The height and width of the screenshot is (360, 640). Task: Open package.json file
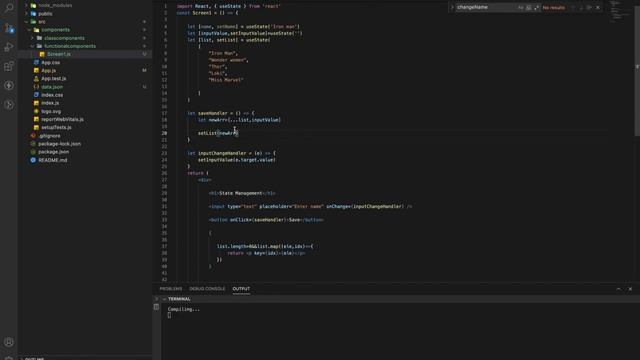point(53,152)
